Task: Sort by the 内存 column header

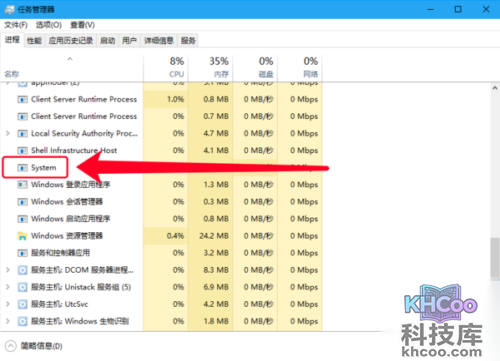Action: point(210,68)
